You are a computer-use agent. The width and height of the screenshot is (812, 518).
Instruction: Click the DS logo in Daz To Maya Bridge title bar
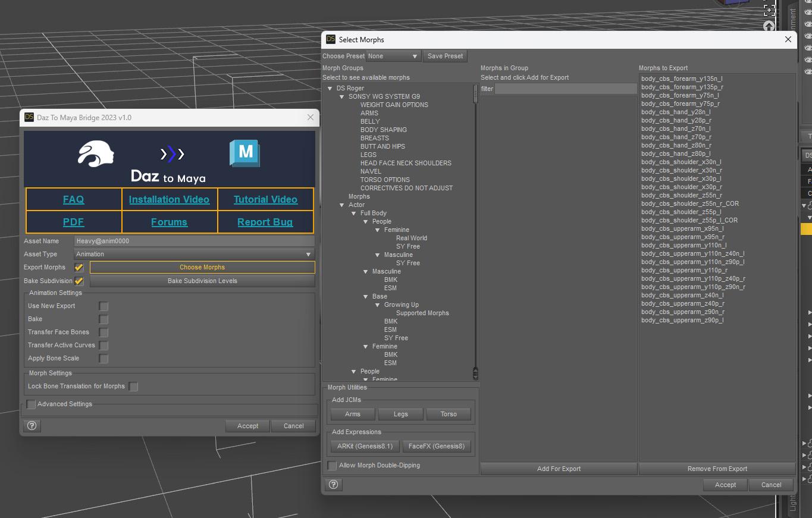pos(29,117)
